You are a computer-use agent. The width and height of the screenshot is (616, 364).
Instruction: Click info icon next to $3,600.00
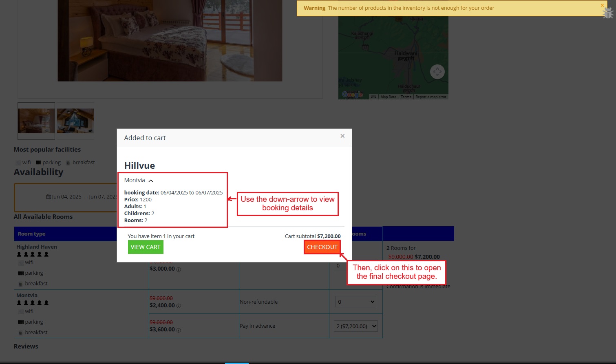tap(179, 330)
